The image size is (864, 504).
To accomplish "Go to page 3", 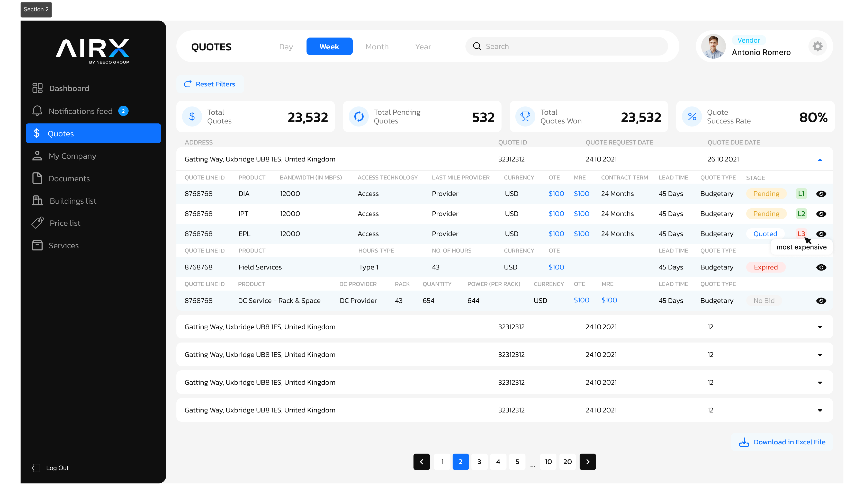I will 479,462.
